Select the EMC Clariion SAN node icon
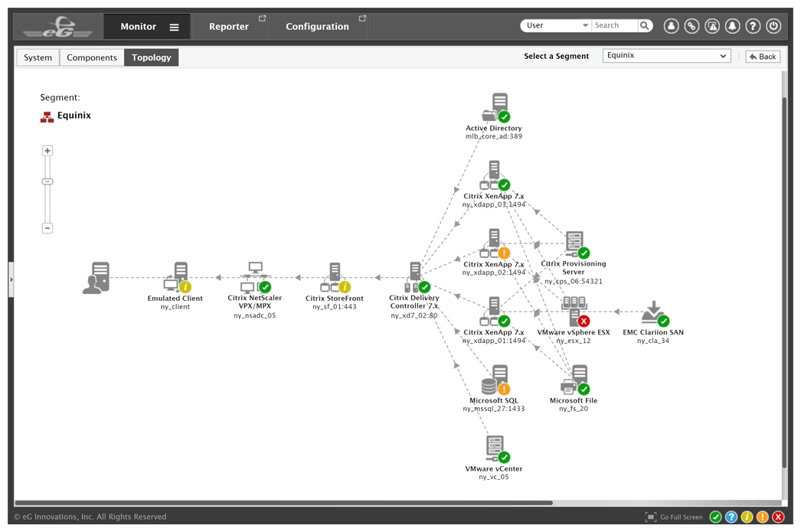The image size is (801, 532). pyautogui.click(x=655, y=313)
